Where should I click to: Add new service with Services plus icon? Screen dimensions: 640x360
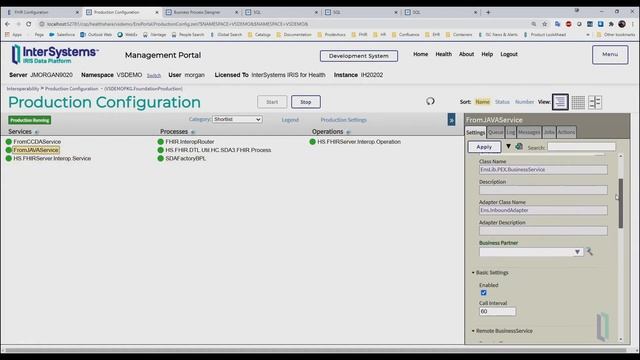(36, 132)
